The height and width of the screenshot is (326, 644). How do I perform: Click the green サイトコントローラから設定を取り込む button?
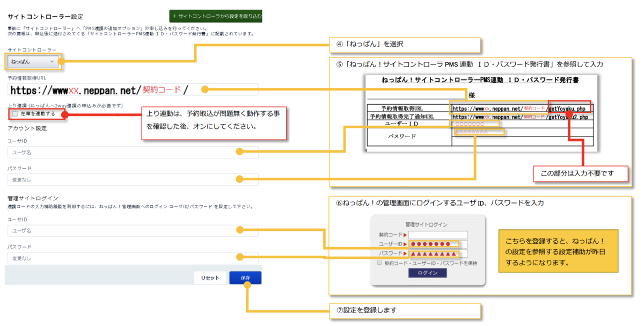[216, 16]
